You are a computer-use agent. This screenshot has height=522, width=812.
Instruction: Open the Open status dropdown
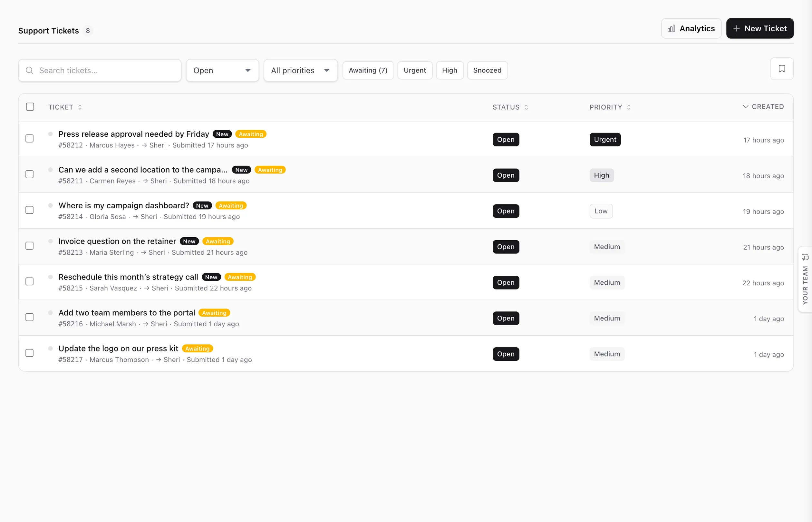pos(222,71)
